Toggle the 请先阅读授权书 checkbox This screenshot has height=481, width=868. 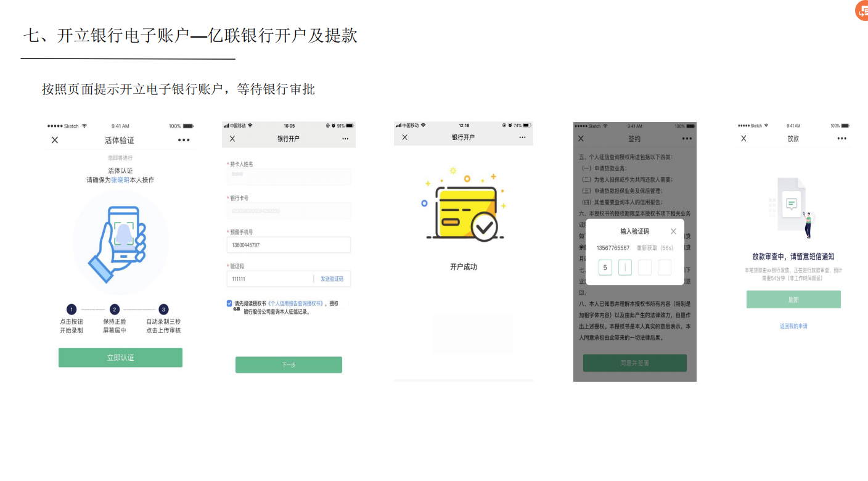(x=229, y=303)
